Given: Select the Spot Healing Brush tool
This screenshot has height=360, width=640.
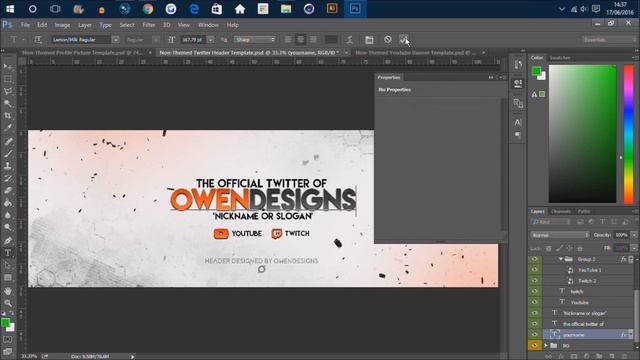Looking at the screenshot, I should pyautogui.click(x=8, y=141).
